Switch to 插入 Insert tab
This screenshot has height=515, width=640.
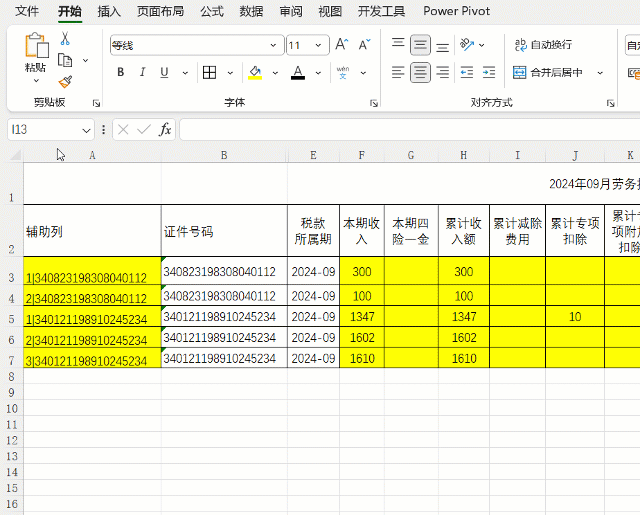point(109,11)
